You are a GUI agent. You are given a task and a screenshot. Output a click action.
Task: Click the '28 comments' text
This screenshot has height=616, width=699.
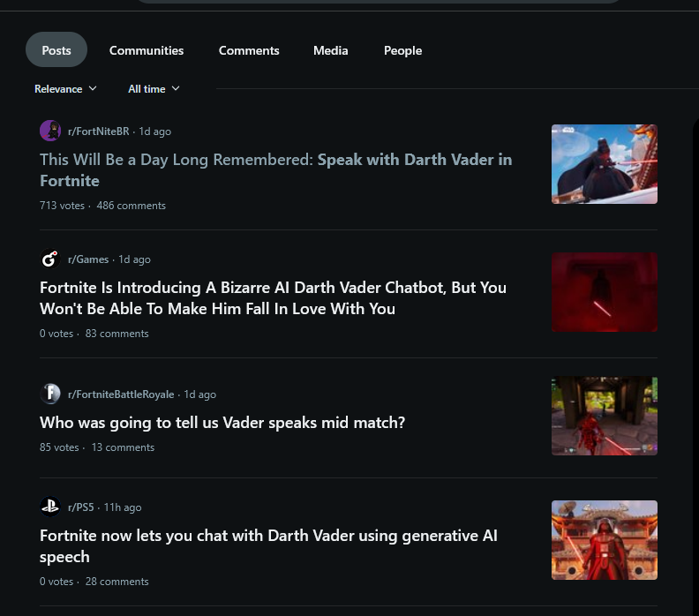tap(116, 582)
